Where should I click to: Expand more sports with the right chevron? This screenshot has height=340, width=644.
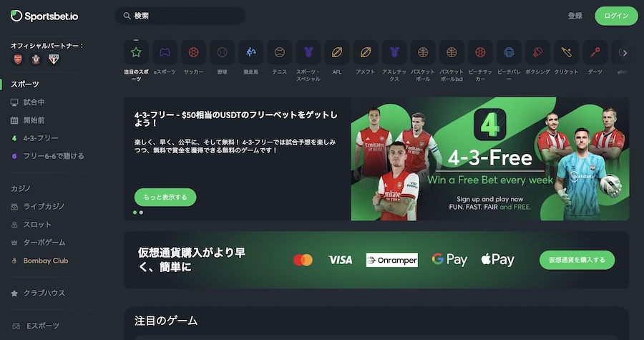[625, 53]
